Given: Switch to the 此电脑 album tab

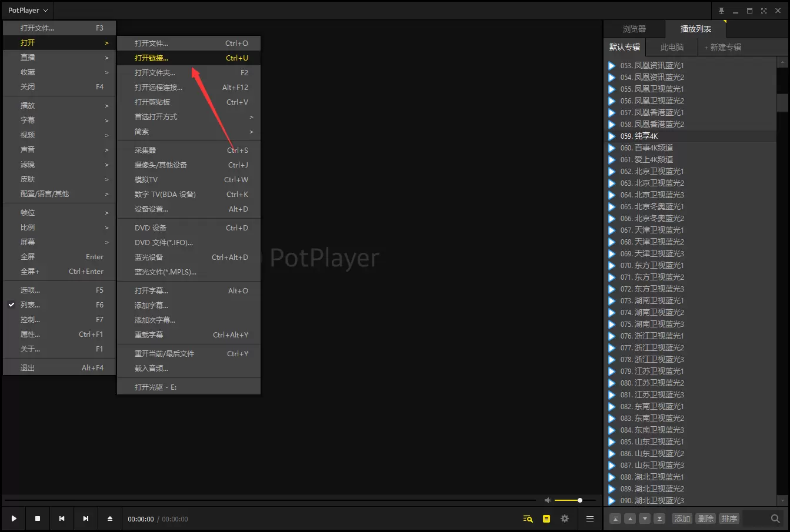Looking at the screenshot, I should (x=672, y=47).
